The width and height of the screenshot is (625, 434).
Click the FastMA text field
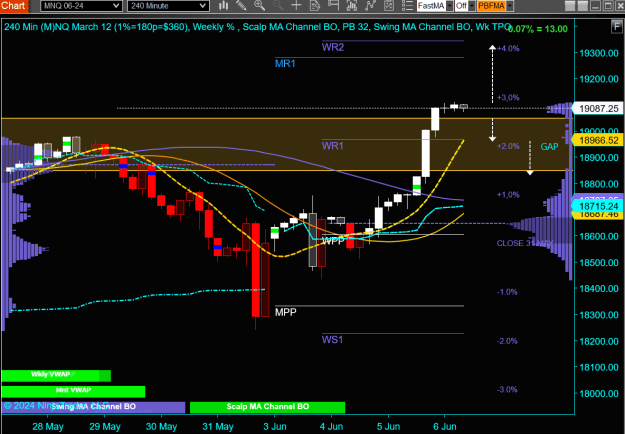(432, 6)
